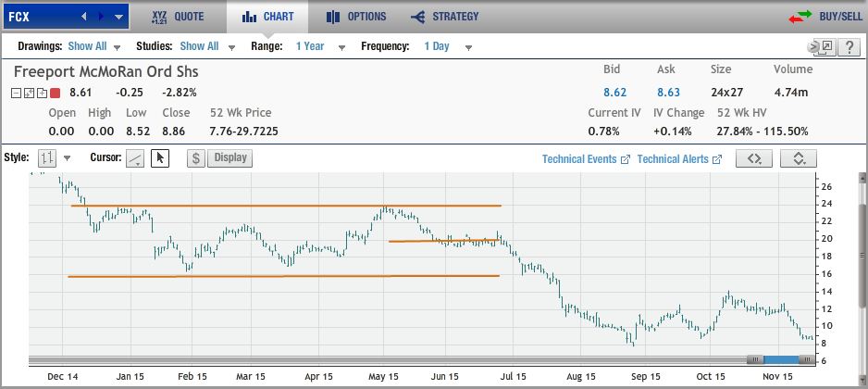
Task: Open the Studies Show All dropdown
Action: point(206,46)
